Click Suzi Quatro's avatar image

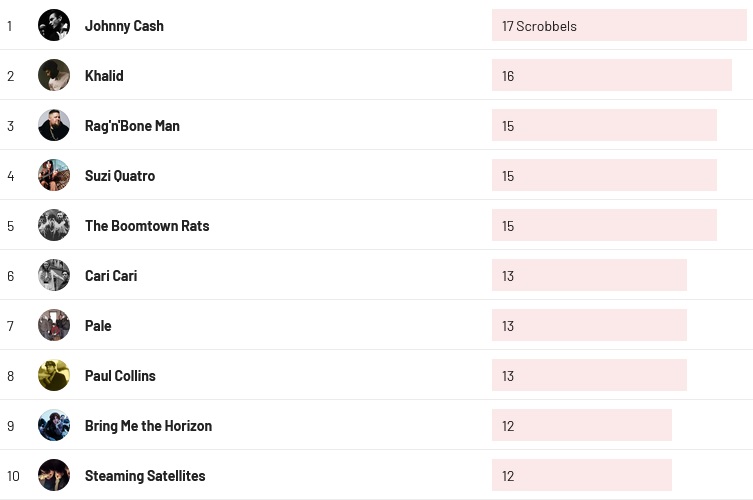tap(54, 175)
